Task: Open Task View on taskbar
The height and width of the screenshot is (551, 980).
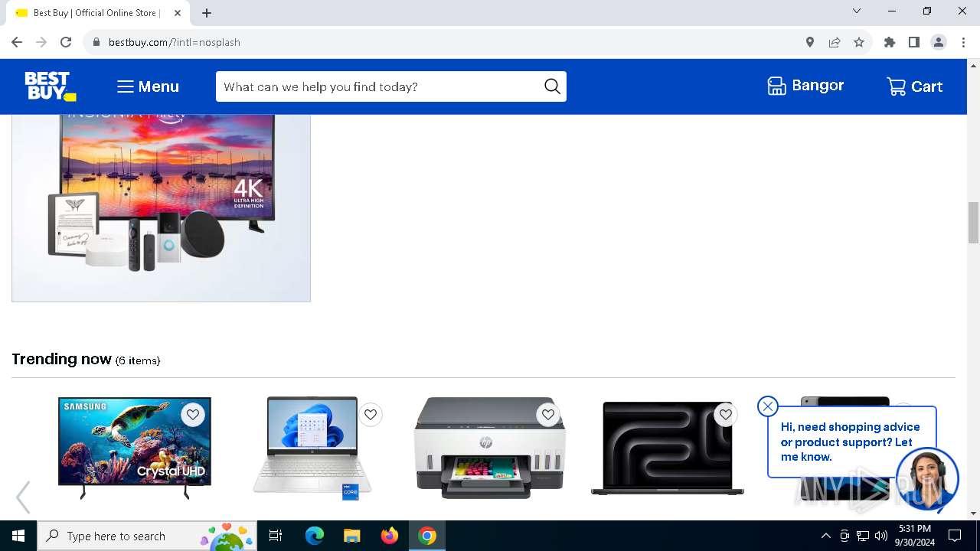Action: coord(276,536)
